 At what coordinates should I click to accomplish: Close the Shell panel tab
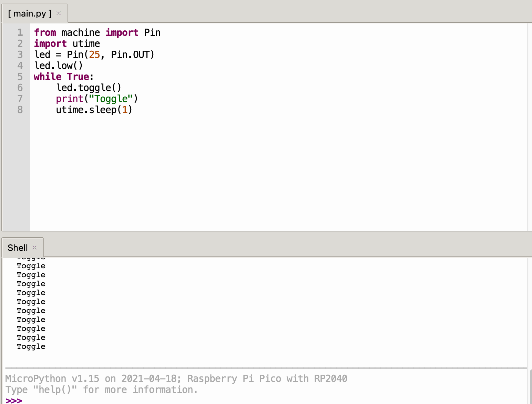pos(34,248)
